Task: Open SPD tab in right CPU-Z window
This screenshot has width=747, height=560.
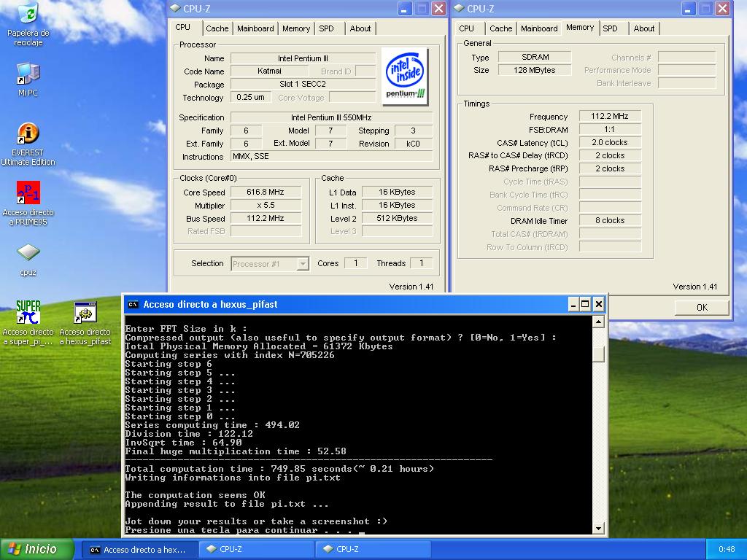Action: tap(611, 28)
